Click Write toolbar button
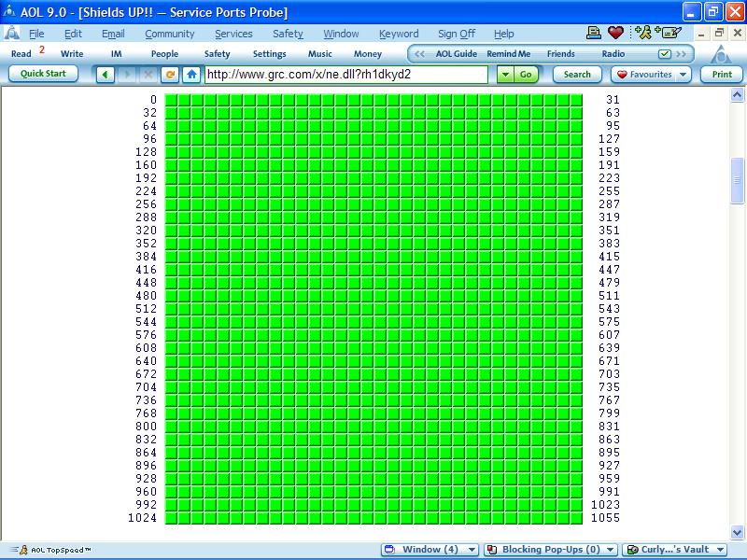747x560 pixels. click(x=72, y=54)
